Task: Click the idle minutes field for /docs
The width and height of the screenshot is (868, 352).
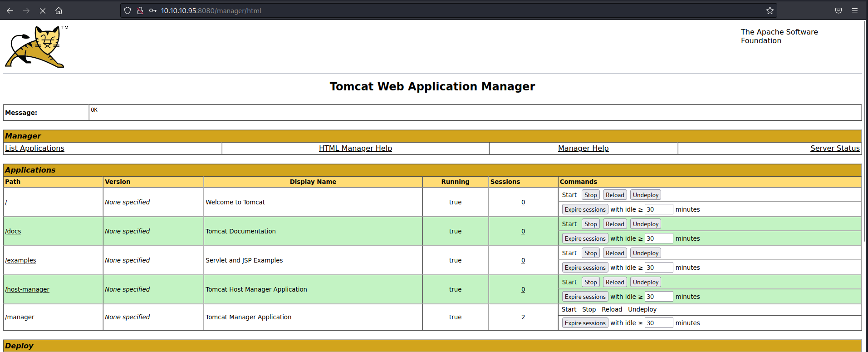Action: 659,238
